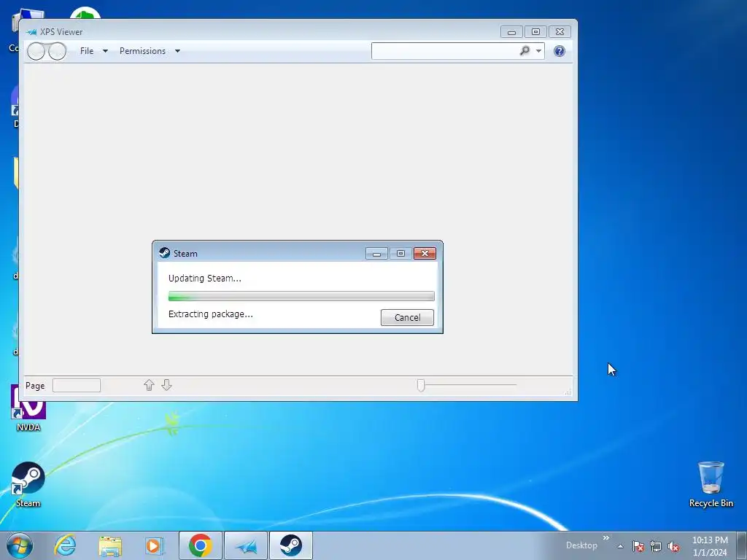Cancel the Steam update
This screenshot has height=560, width=747.
click(407, 318)
